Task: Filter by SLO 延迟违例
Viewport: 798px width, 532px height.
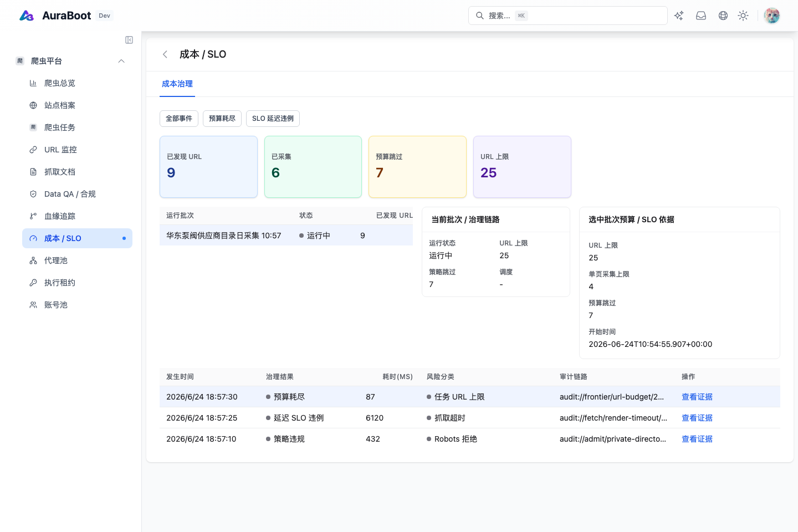Action: [273, 119]
